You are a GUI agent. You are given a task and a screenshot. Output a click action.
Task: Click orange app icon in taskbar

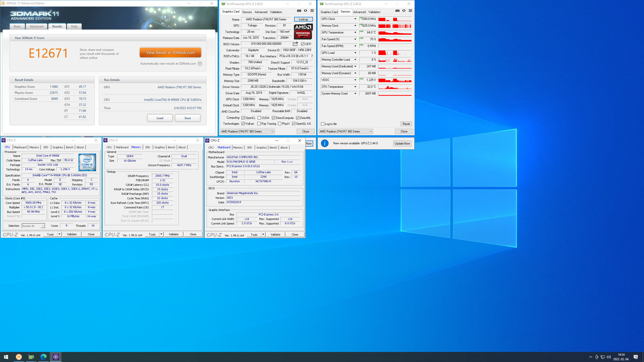coord(19,357)
